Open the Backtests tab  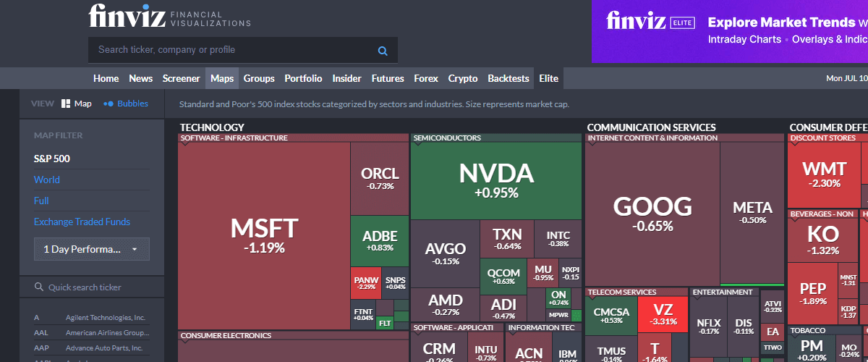pyautogui.click(x=509, y=78)
